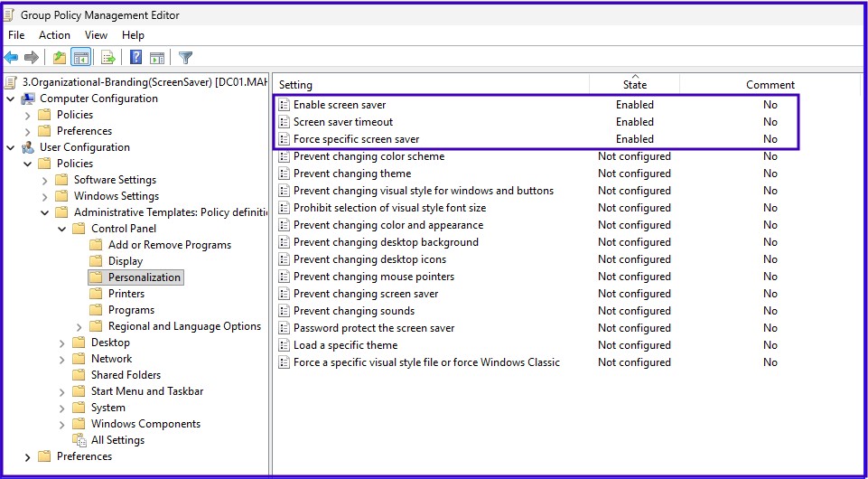This screenshot has height=479, width=868.
Task: Select the Enable screen saver setting
Action: click(x=339, y=105)
